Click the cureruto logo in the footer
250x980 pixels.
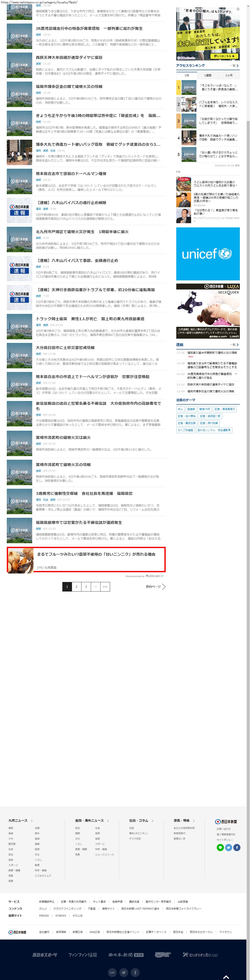coord(200,955)
